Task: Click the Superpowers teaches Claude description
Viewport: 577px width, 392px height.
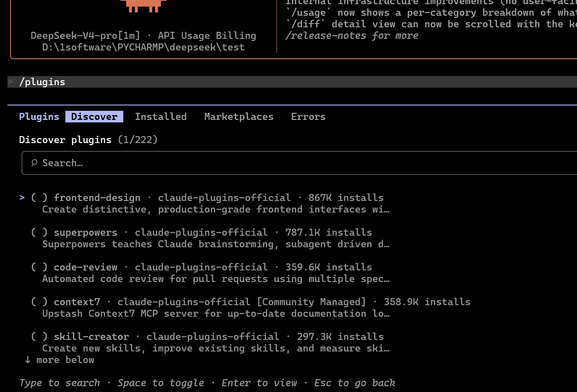Action: coord(216,244)
